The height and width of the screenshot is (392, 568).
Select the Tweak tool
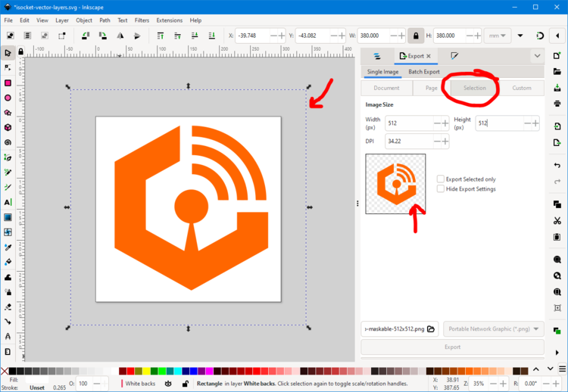point(8,277)
